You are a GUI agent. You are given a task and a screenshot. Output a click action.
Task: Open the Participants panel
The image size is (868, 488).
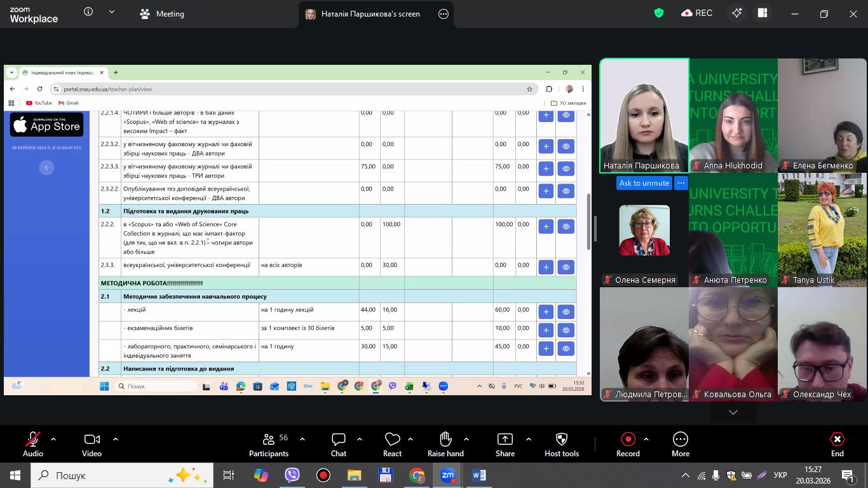(269, 444)
